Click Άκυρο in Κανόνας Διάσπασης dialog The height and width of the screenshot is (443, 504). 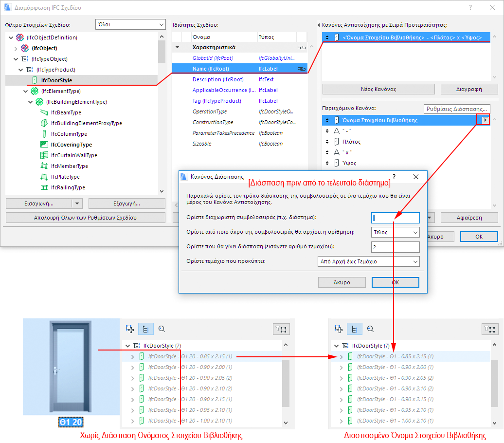(x=342, y=282)
